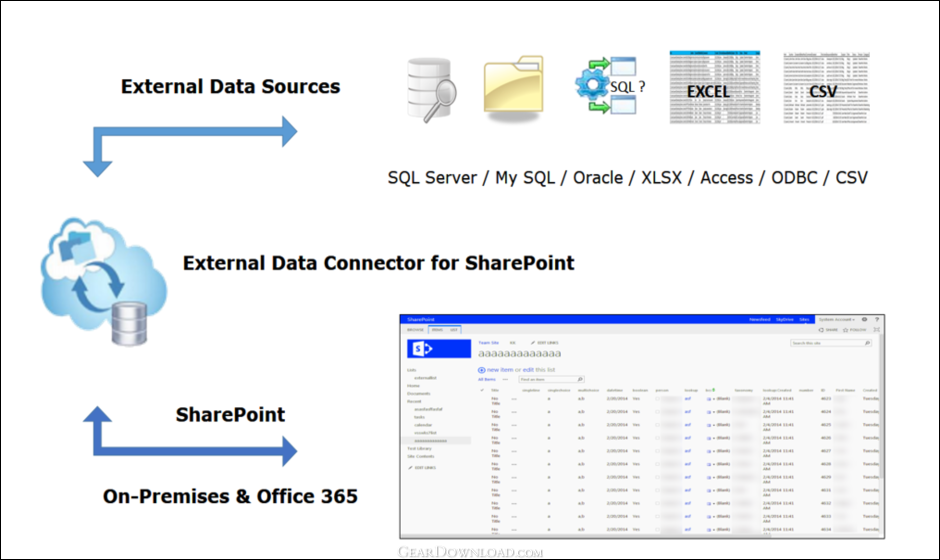The image size is (940, 560).
Task: Click EDIT LINKS in the left navigation
Action: 422,468
